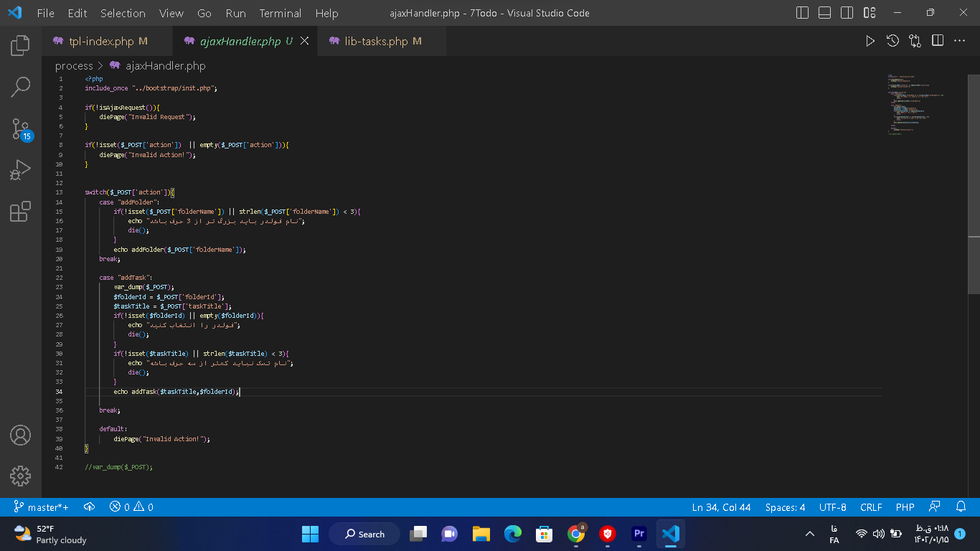Change file encoding via UTF-8
The width and height of the screenshot is (980, 551).
tap(833, 507)
